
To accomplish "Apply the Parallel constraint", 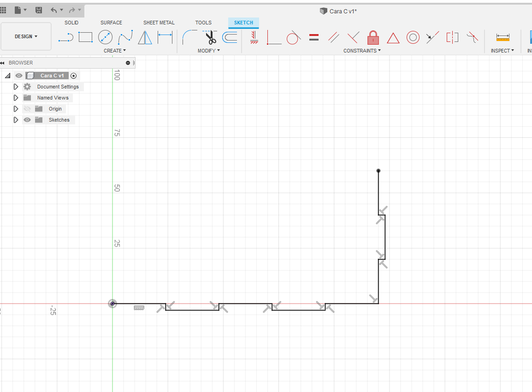I will tap(333, 37).
